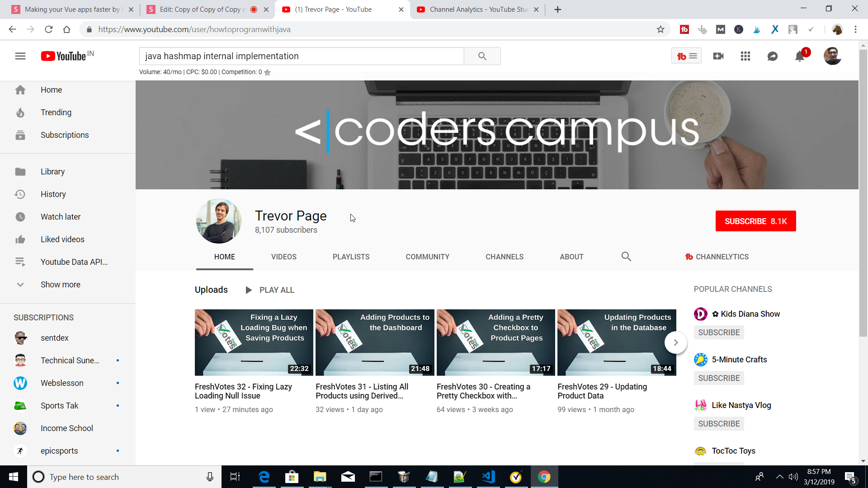This screenshot has height=488, width=868.
Task: Click the red SUBSCRIBE 8.1K button
Action: pos(755,221)
